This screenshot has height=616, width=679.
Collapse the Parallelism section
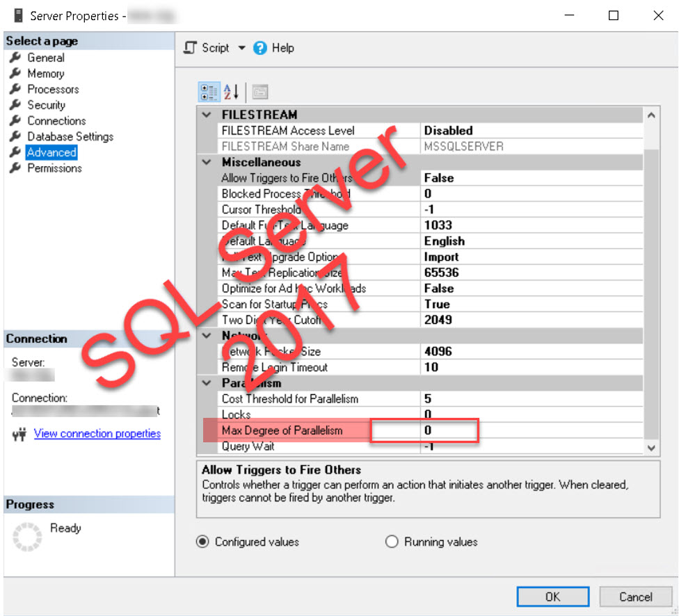pos(206,383)
